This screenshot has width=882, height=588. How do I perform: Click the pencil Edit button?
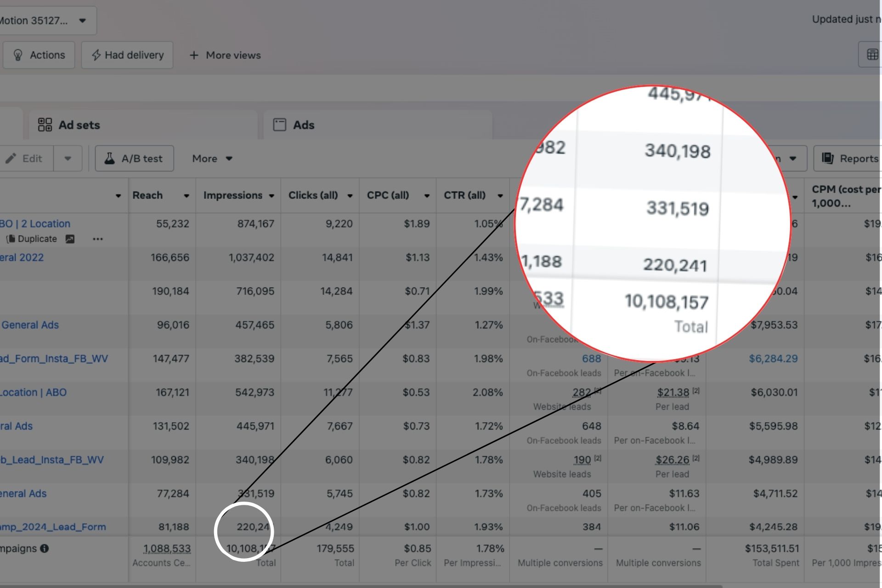(x=26, y=158)
